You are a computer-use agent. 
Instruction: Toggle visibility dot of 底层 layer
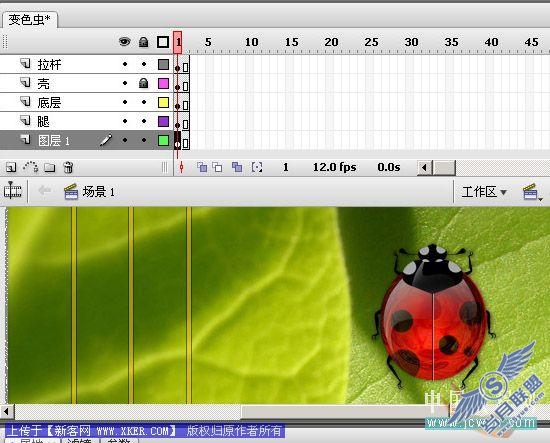125,102
